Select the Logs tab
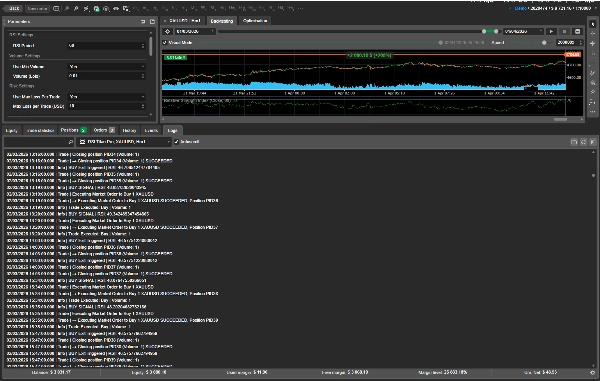Screen dimensions: 600x381 pos(172,130)
